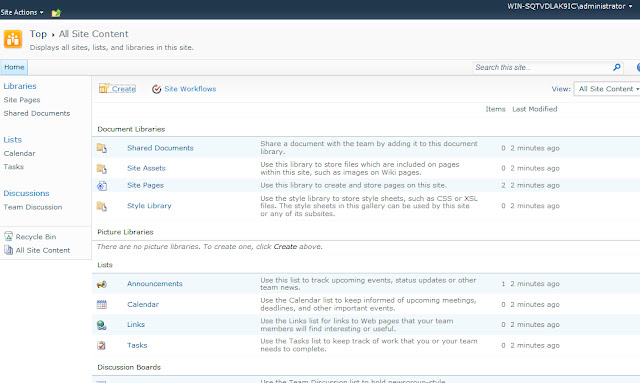The width and height of the screenshot is (640, 383).
Task: Open the Lists heading in sidebar
Action: click(x=13, y=140)
